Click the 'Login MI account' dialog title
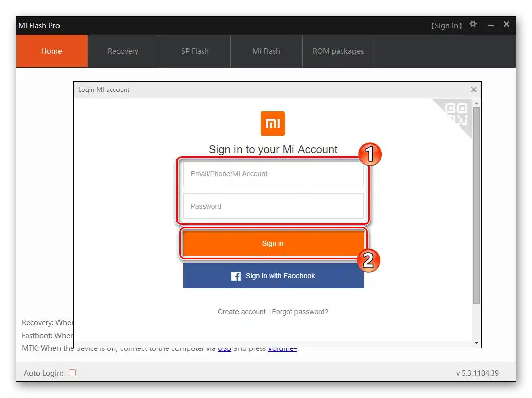Image resolution: width=532 pixels, height=398 pixels. [104, 90]
